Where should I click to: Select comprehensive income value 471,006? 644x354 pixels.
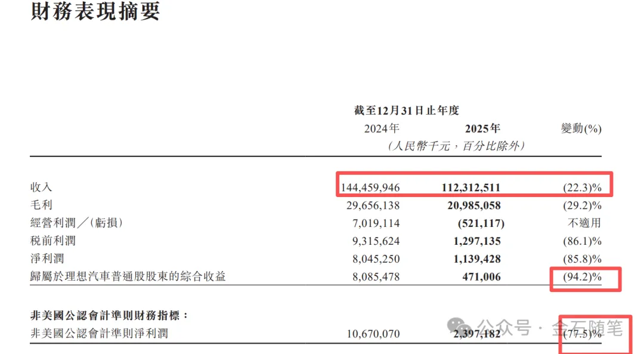[x=481, y=277]
